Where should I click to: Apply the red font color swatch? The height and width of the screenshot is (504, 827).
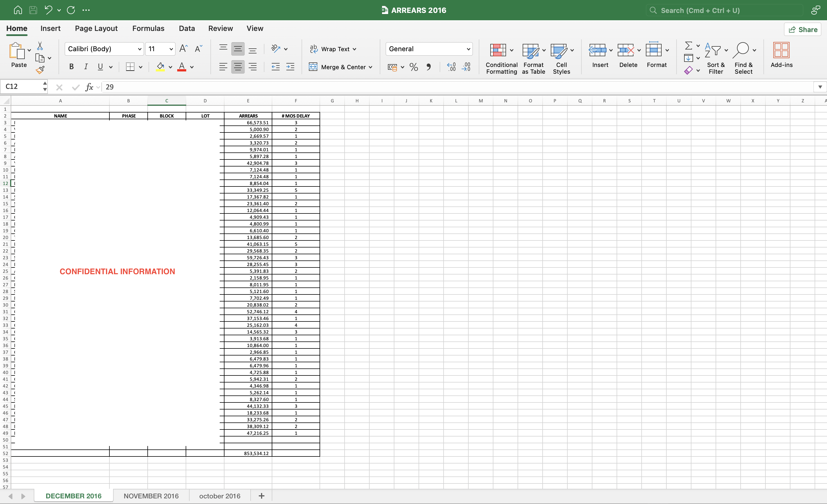pos(182,67)
